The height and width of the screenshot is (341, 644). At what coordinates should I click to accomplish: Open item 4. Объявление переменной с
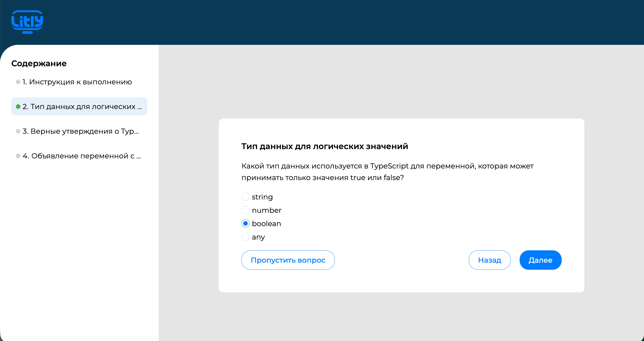tap(79, 156)
